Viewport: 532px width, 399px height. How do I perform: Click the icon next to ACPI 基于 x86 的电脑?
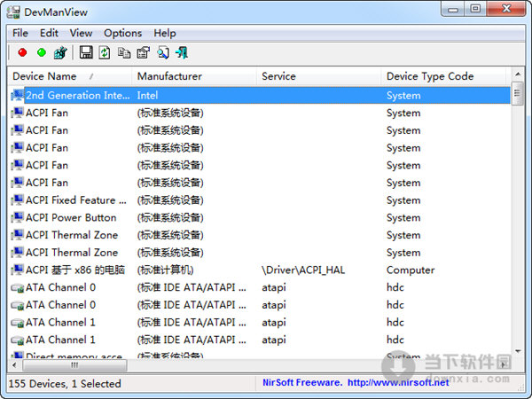(18, 270)
